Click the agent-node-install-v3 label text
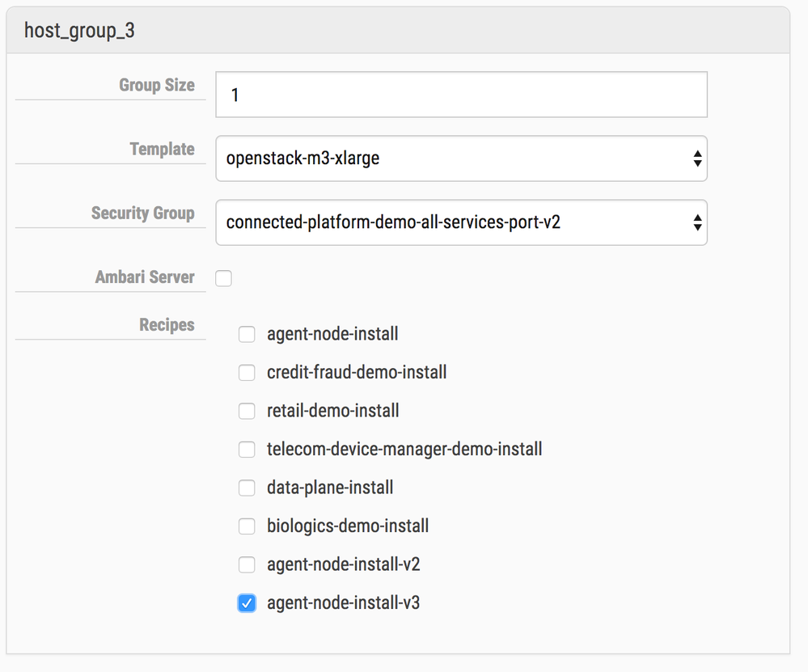 [343, 603]
